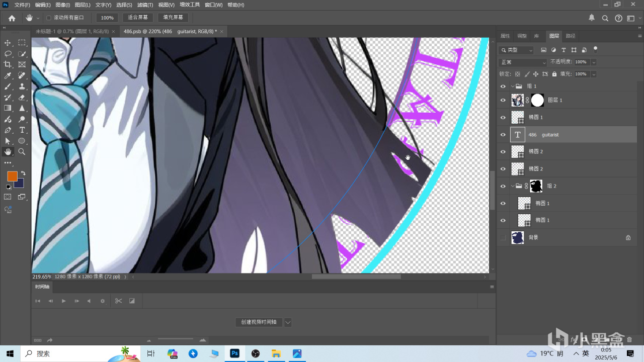
Task: Select the Path Selection tool
Action: [x=8, y=141]
